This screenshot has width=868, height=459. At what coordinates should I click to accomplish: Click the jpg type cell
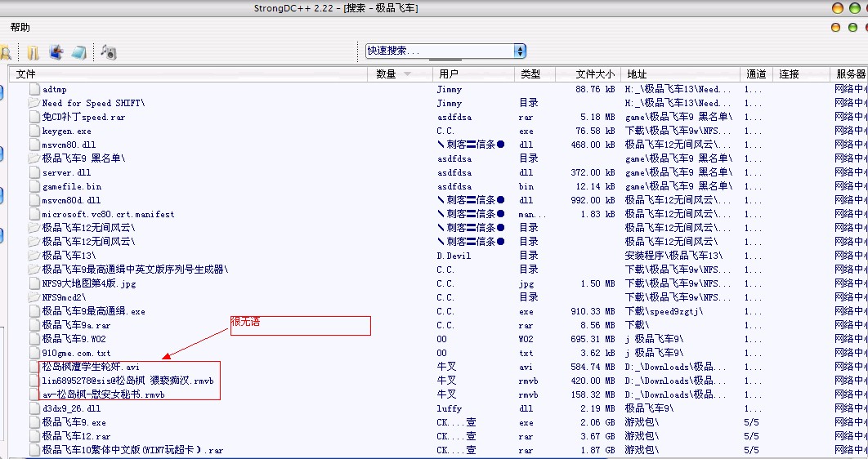(526, 283)
